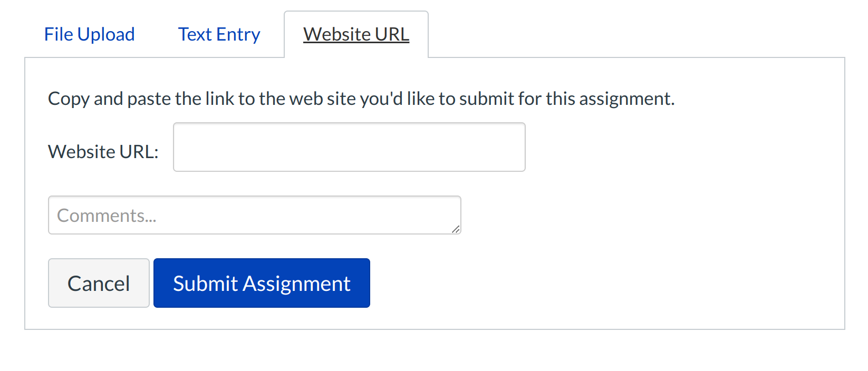
Task: Grab the Comments box resize handle
Action: [x=456, y=229]
